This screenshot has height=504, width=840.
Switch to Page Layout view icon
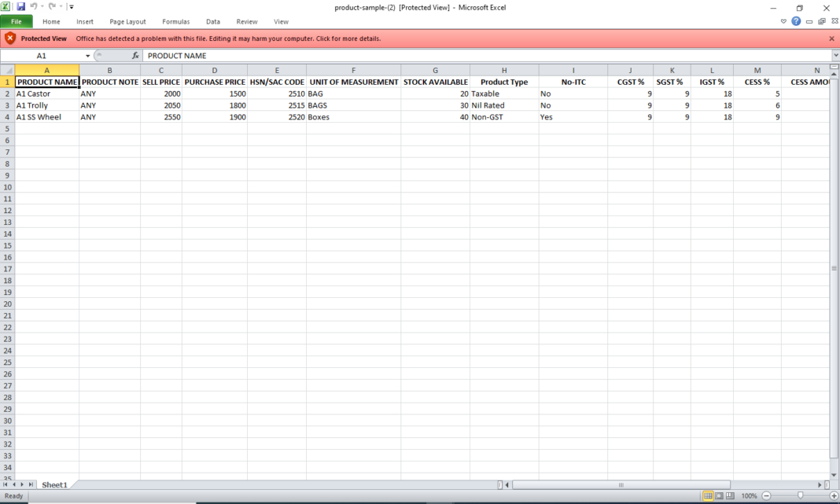pyautogui.click(x=720, y=495)
